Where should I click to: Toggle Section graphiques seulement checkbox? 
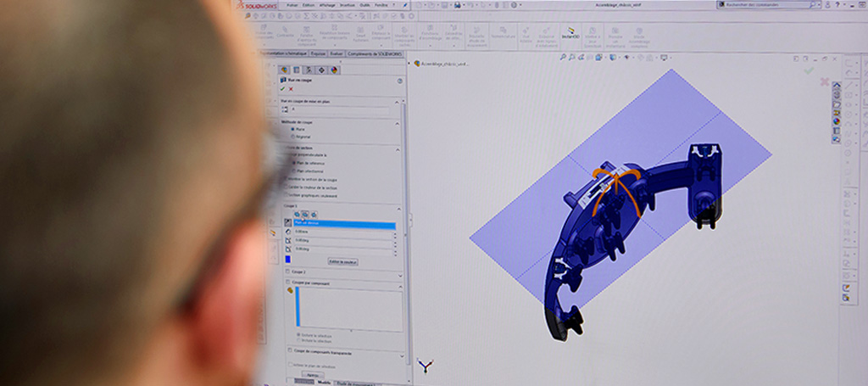[287, 195]
